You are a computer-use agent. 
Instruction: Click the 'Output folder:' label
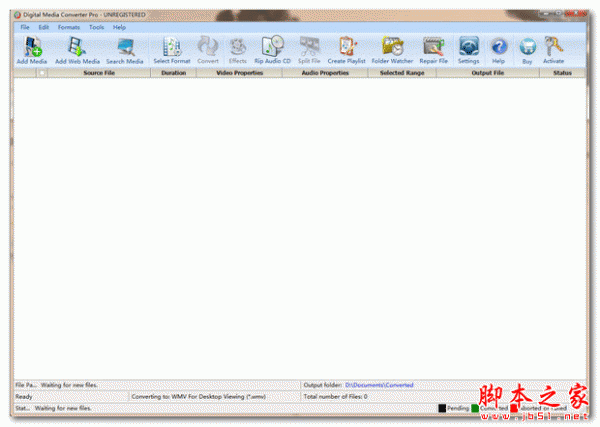323,385
